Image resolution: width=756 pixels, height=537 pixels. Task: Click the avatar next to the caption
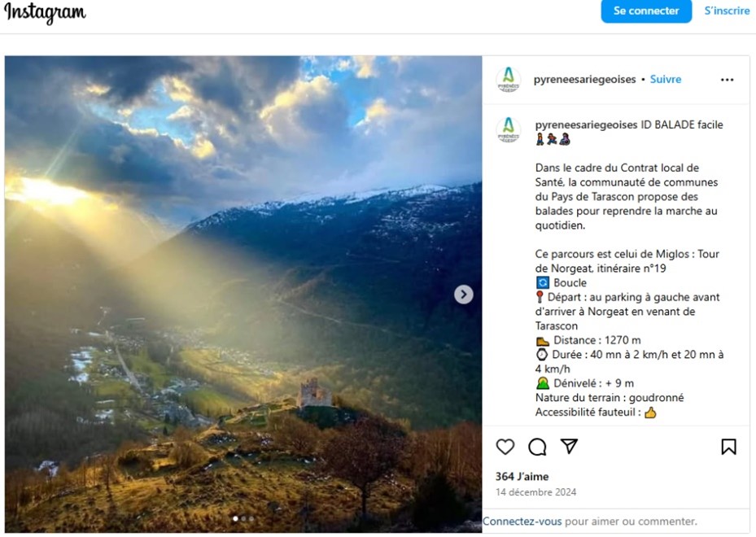tap(509, 130)
